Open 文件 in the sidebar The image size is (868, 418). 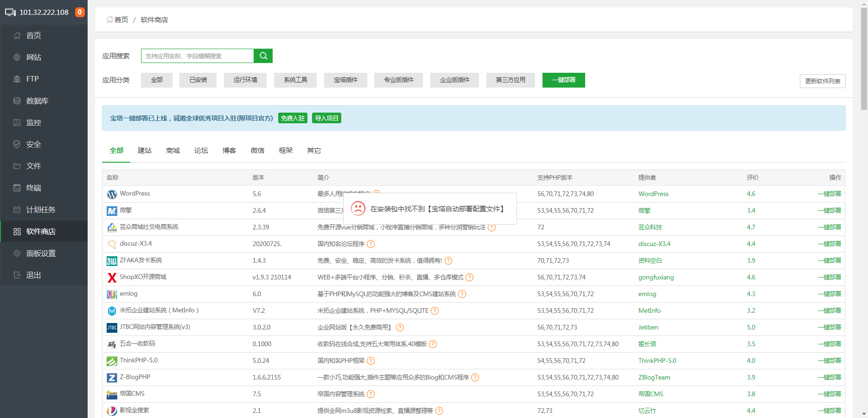click(x=44, y=166)
